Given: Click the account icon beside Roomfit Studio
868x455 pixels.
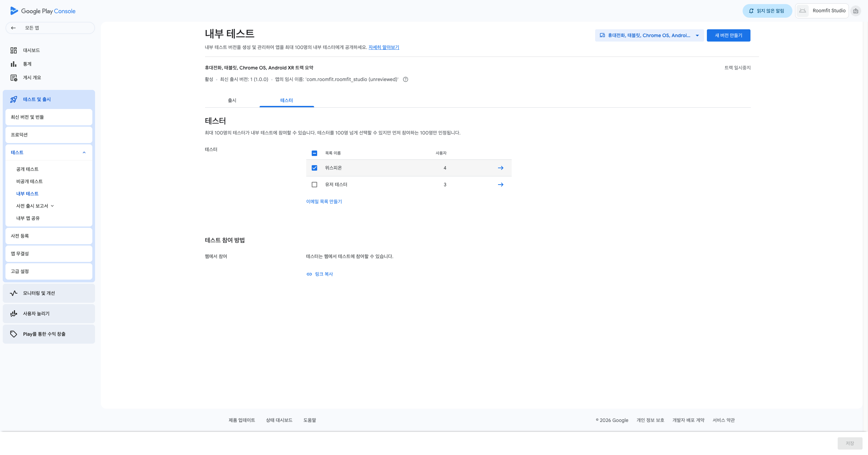Looking at the screenshot, I should (855, 11).
